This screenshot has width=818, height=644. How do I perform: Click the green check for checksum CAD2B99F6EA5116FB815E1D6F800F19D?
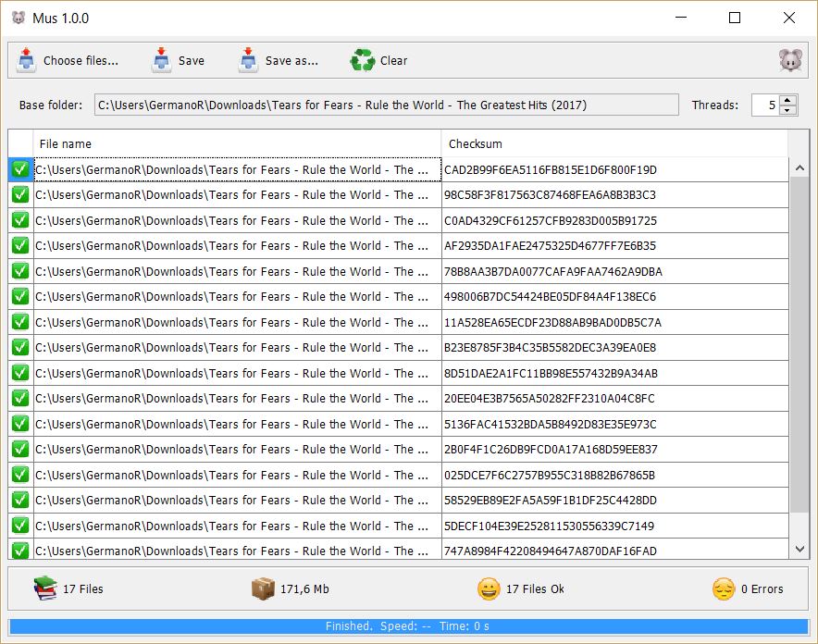[x=20, y=169]
